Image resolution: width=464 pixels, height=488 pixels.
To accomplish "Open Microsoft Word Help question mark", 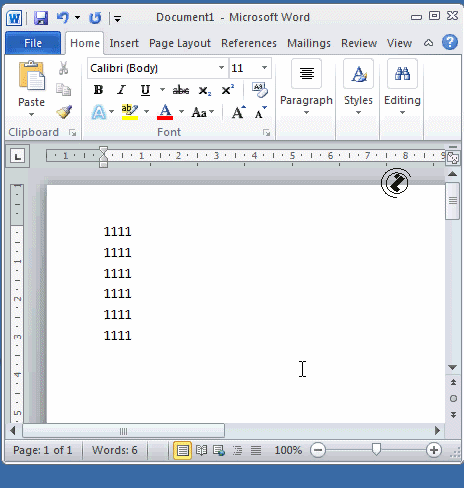I will pyautogui.click(x=450, y=43).
